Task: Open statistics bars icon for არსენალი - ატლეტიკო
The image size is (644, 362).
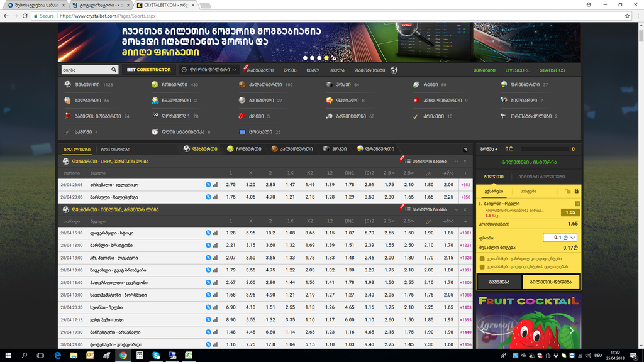Action: [x=215, y=185]
